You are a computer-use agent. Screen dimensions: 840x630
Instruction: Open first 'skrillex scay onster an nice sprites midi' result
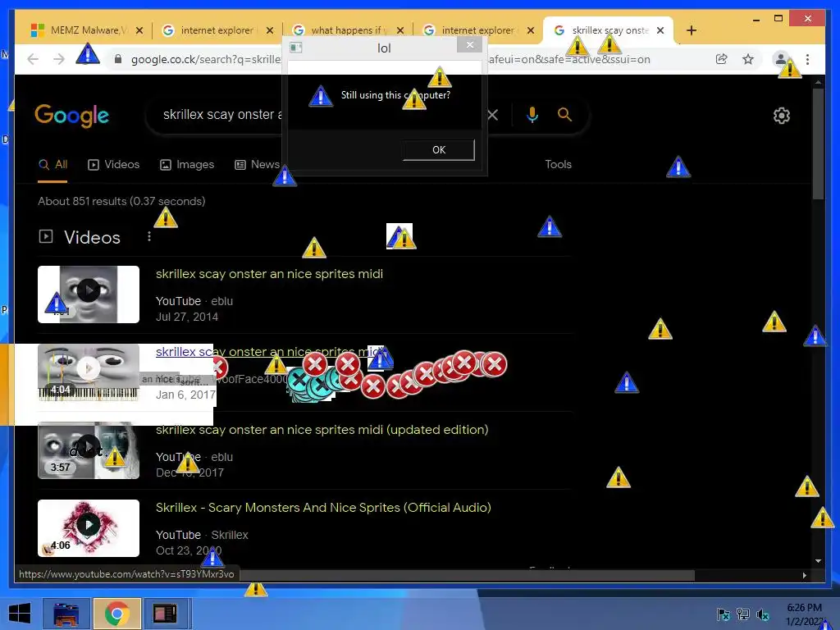269,274
